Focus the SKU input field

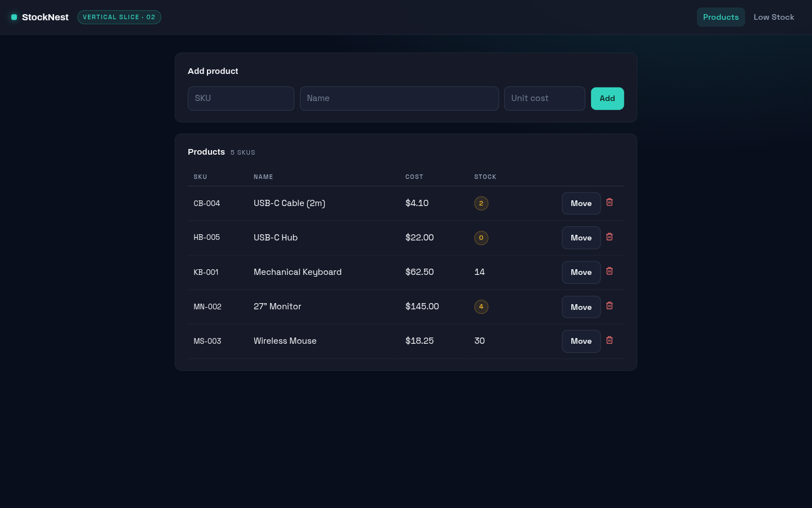tap(241, 98)
